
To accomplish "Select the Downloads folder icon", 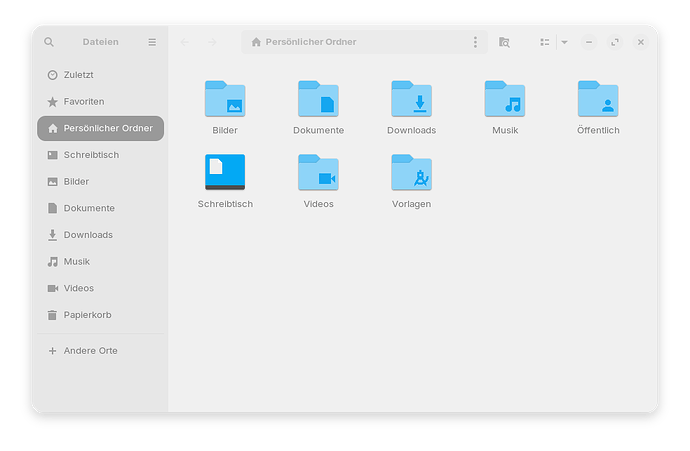I will pyautogui.click(x=411, y=99).
